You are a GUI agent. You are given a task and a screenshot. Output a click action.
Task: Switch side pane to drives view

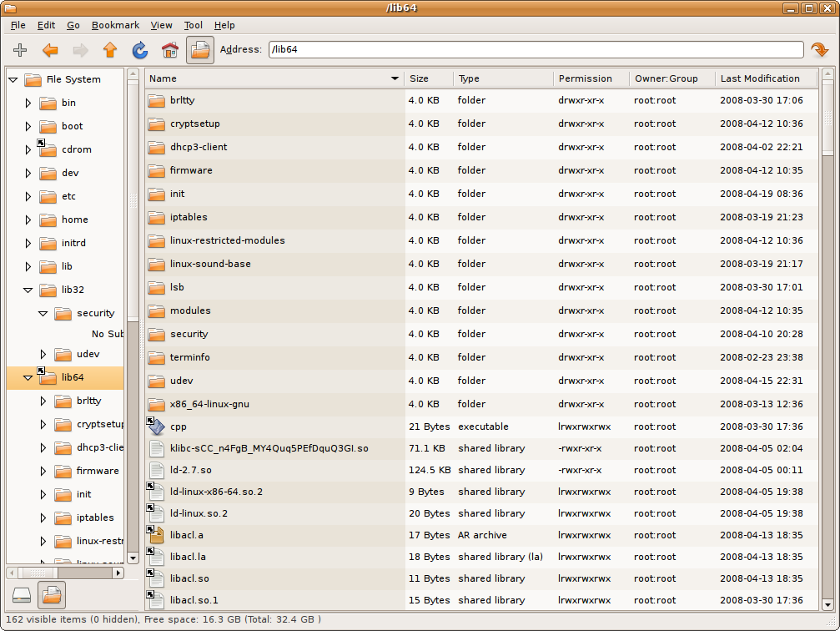click(23, 594)
